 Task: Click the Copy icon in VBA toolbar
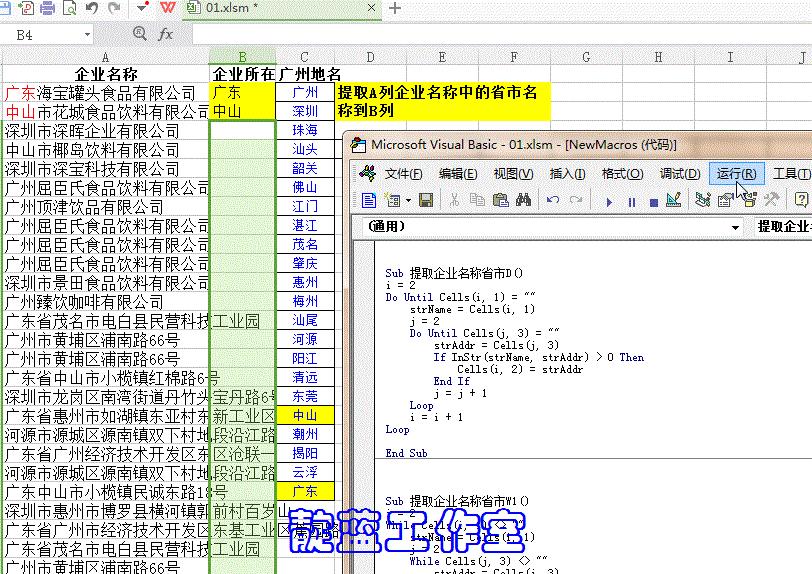click(x=477, y=200)
